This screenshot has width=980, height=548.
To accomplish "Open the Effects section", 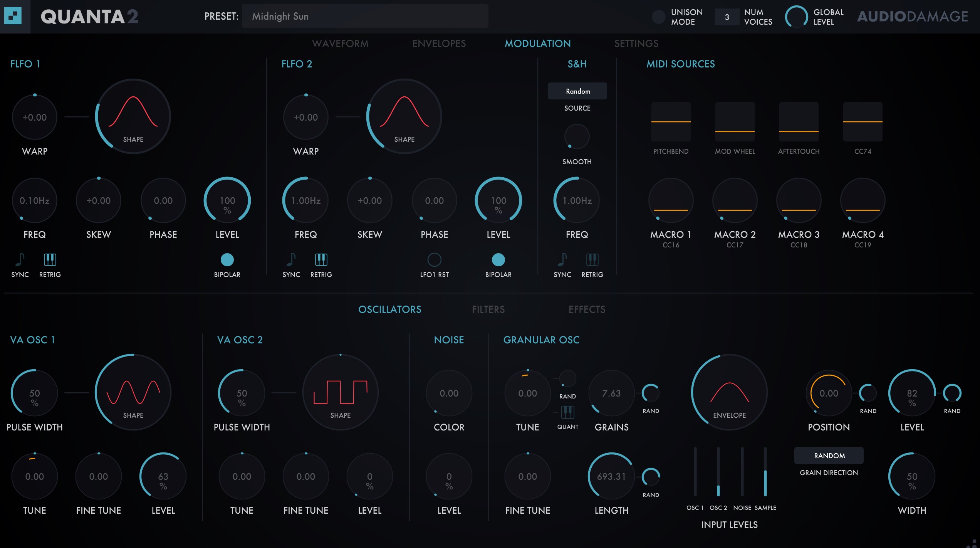I will coord(587,309).
